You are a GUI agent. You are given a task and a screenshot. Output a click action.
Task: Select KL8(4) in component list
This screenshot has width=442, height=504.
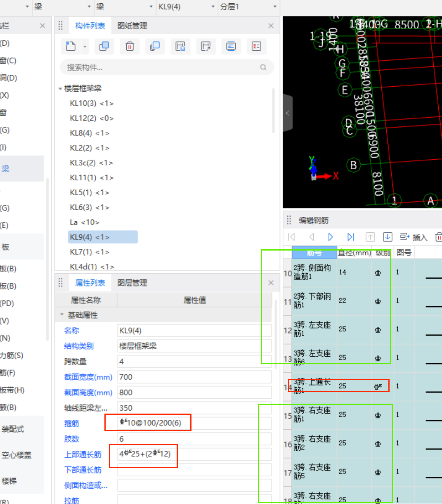90,133
